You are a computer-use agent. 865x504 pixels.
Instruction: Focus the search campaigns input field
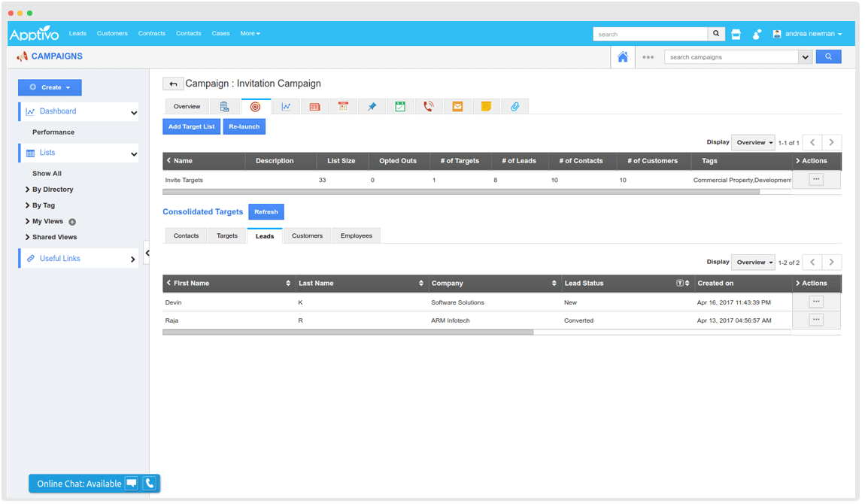(730, 57)
